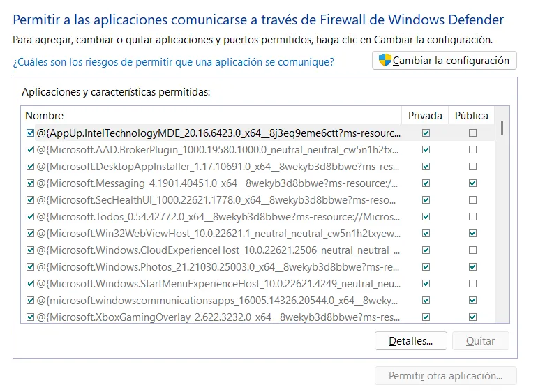Enable Pública checkbox for Windows.CloudExperienceHost
Viewport: 545px width, 392px height.
(472, 250)
